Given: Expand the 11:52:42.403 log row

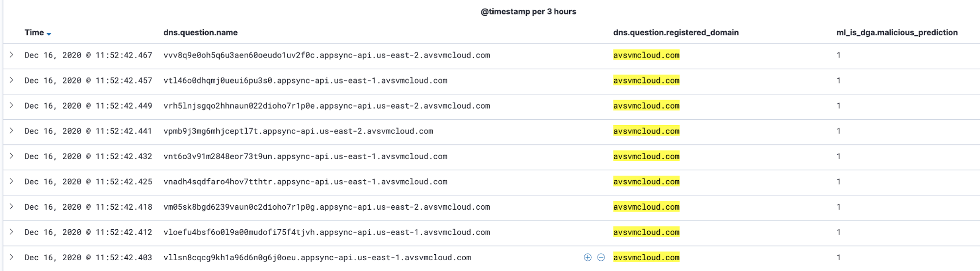Looking at the screenshot, I should pyautogui.click(x=11, y=257).
